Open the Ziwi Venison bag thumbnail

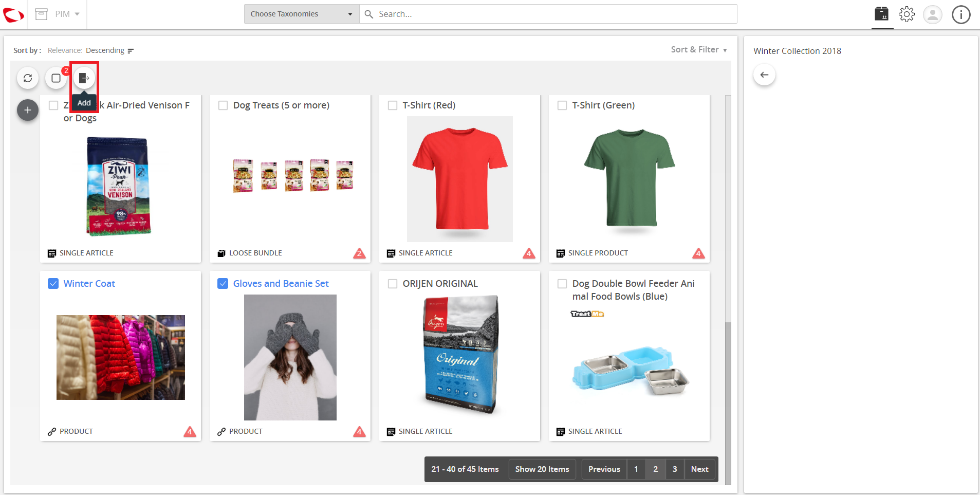pyautogui.click(x=119, y=186)
